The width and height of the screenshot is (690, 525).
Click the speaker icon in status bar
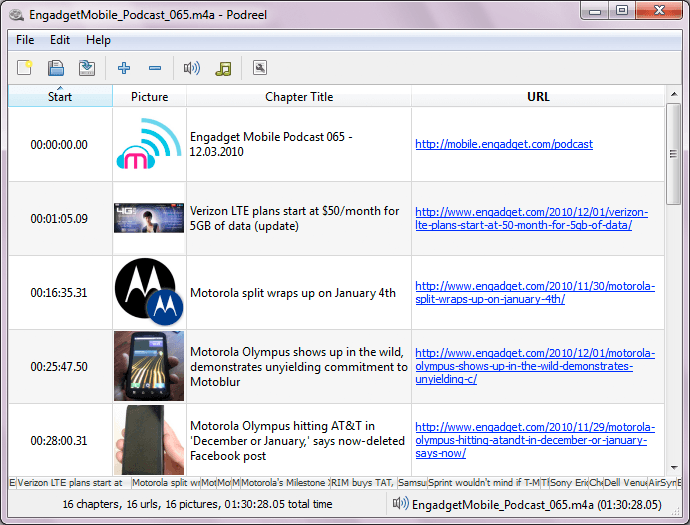(x=400, y=503)
